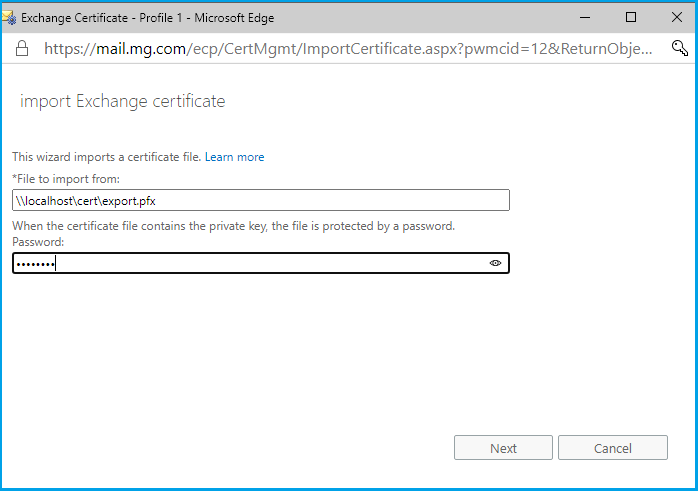Click inside the Password input box
Screen dimensions: 698x491
click(250, 263)
